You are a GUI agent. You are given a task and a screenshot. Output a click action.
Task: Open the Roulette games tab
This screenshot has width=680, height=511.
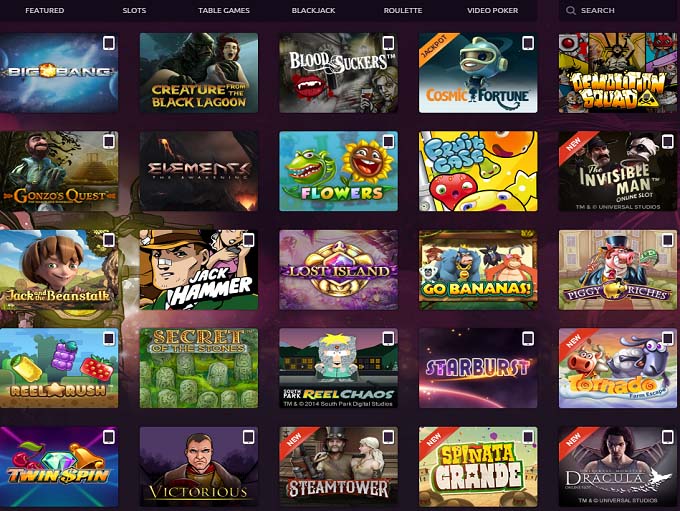click(x=403, y=10)
